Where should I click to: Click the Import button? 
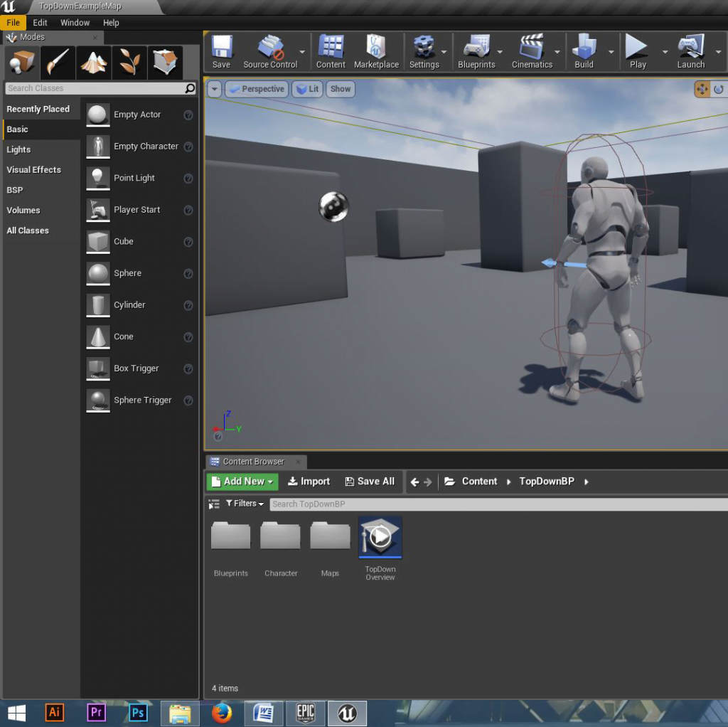point(309,482)
